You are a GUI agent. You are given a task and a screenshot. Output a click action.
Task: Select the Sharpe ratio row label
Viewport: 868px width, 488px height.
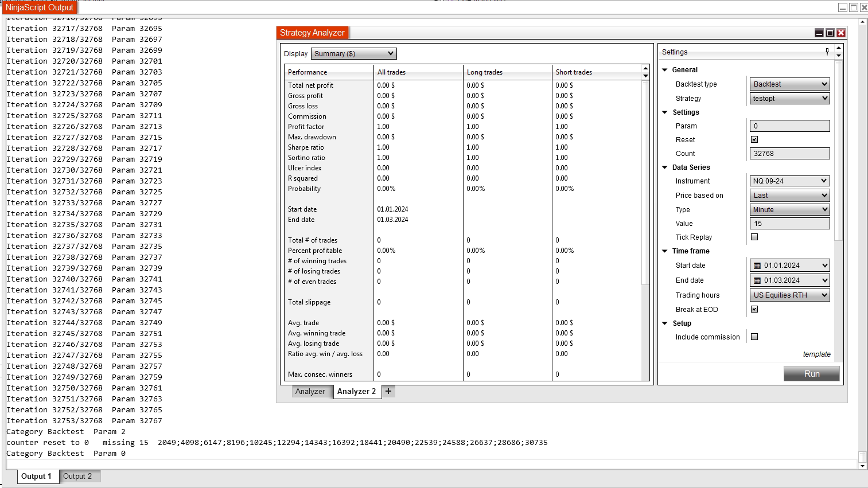[306, 147]
